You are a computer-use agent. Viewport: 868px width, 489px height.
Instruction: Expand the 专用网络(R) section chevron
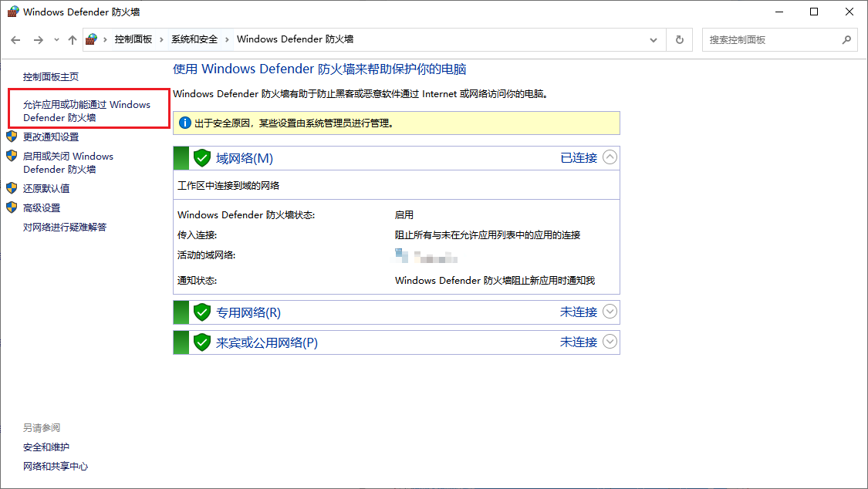point(610,312)
